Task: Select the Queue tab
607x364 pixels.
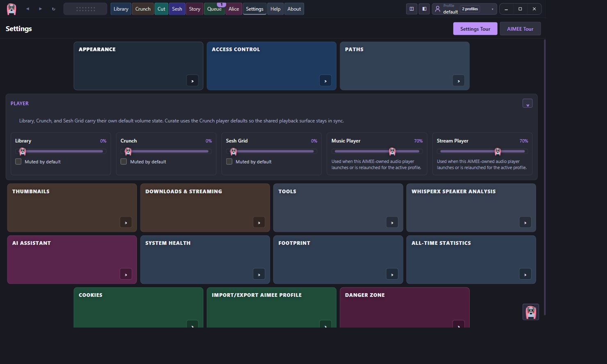Action: [214, 9]
